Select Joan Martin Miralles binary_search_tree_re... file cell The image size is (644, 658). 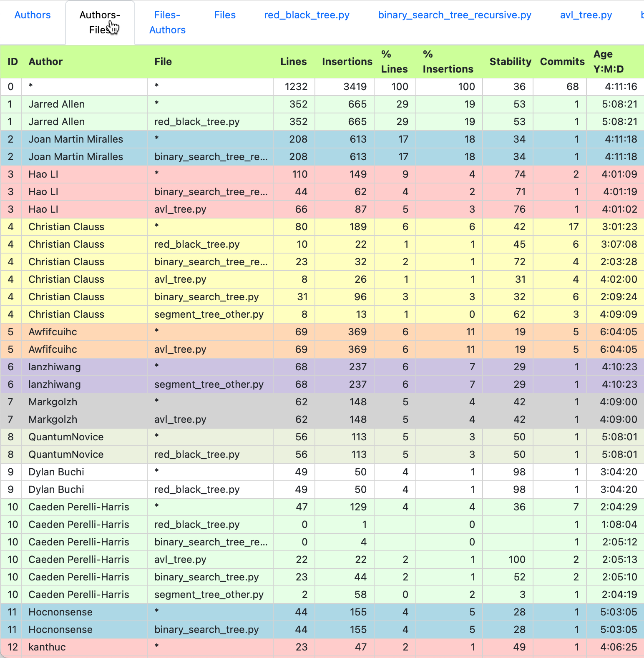click(x=211, y=157)
